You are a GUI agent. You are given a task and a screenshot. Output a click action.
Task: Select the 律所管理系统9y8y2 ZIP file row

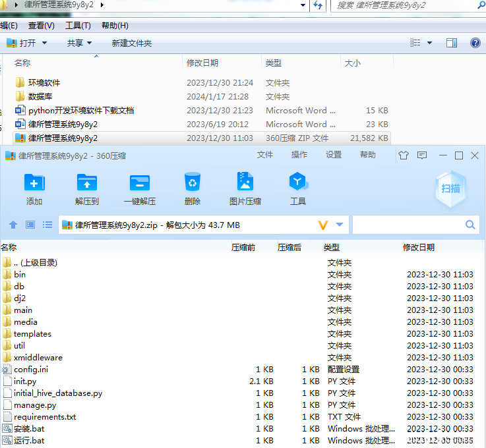[x=202, y=138]
